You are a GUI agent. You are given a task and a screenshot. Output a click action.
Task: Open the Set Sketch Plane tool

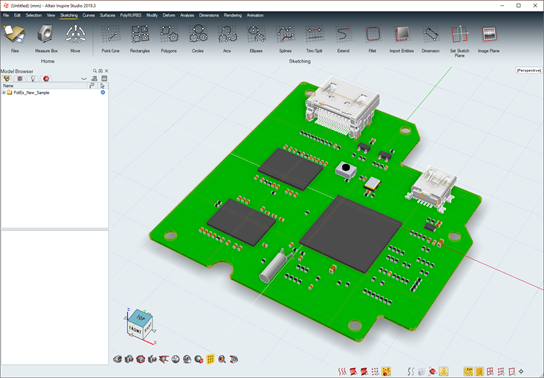pos(459,40)
